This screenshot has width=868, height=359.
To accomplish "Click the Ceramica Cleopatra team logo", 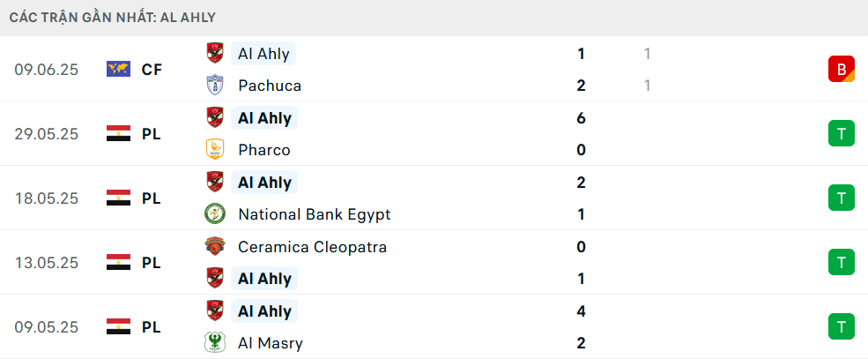I will 214,247.
